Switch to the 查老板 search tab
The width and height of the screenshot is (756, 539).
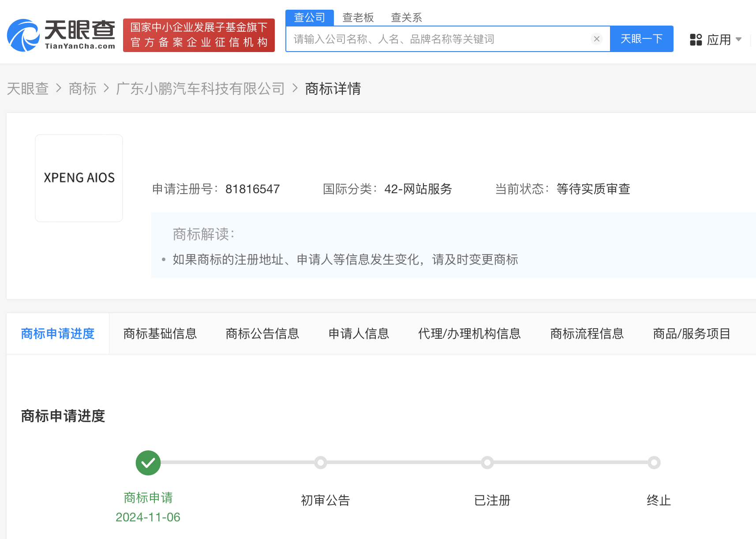point(358,18)
